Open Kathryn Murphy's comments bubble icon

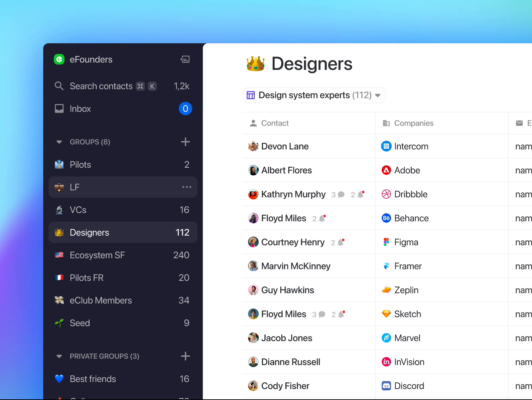341,195
